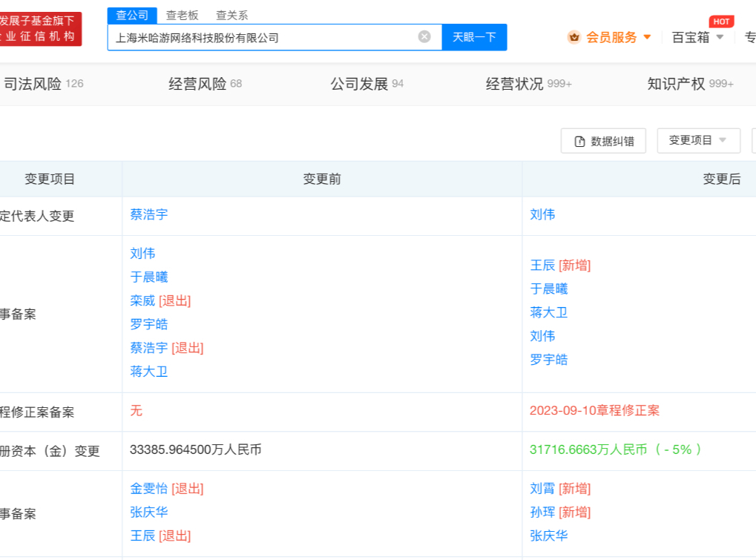
Task: Open the 百宝箱 dropdown menu
Action: point(697,37)
